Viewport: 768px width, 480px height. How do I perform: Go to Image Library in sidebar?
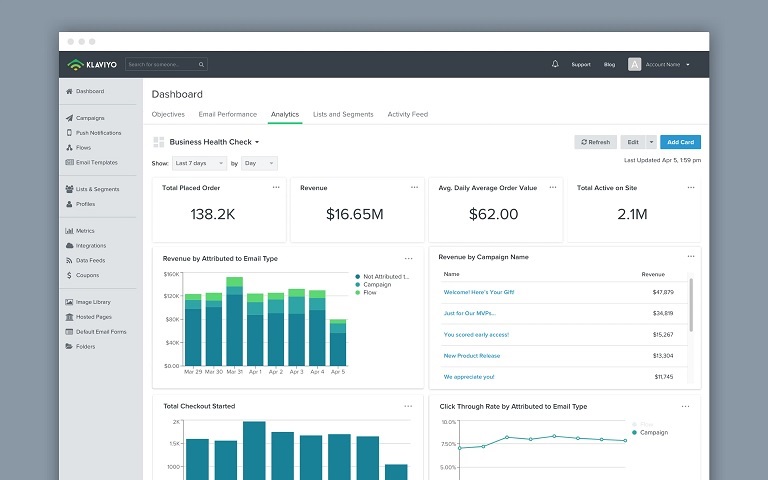[x=93, y=302]
